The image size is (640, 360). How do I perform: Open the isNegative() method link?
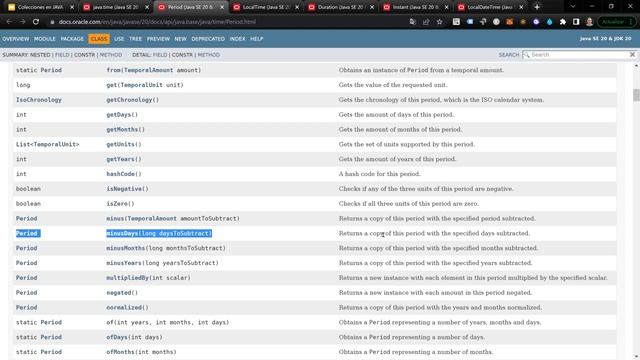point(127,189)
